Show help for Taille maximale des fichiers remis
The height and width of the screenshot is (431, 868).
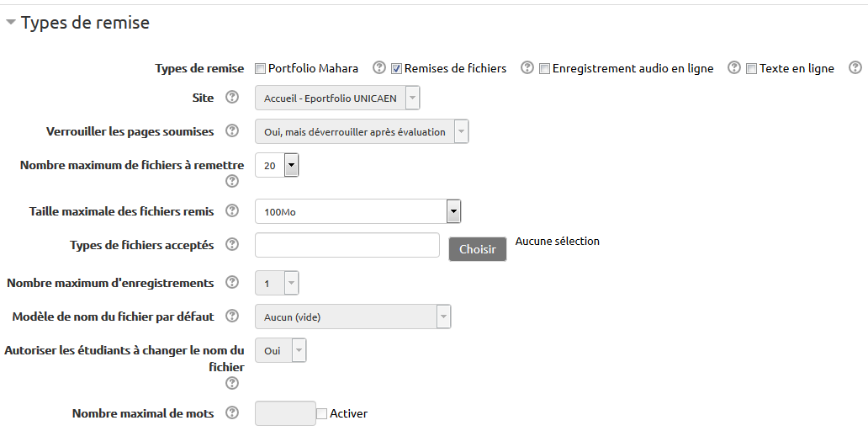(232, 211)
